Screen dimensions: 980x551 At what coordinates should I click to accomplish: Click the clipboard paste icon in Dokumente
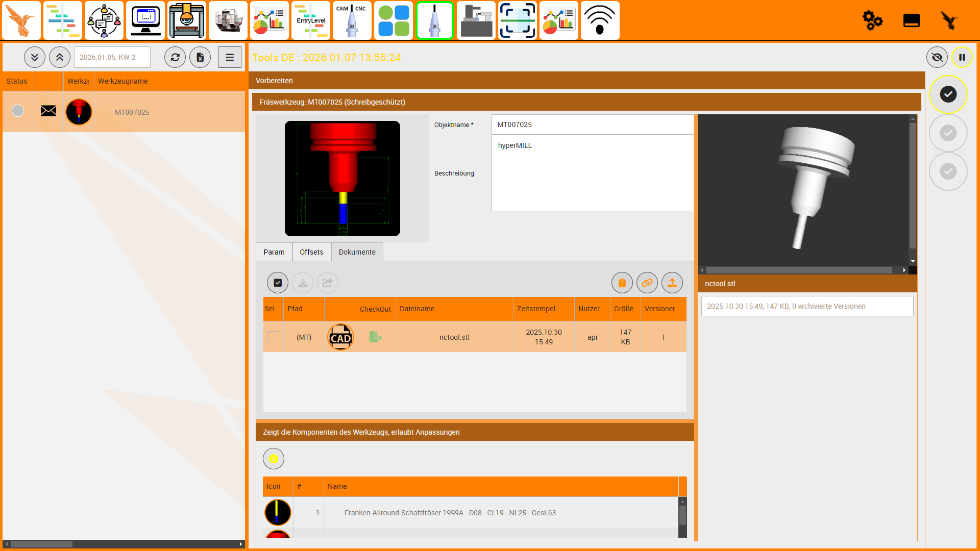pos(622,283)
